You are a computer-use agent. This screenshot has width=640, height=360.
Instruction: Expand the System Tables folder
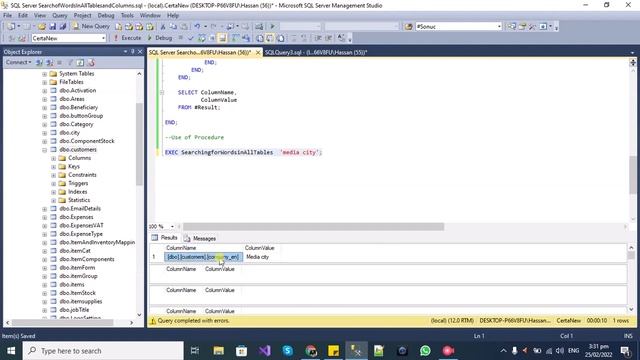[44, 74]
